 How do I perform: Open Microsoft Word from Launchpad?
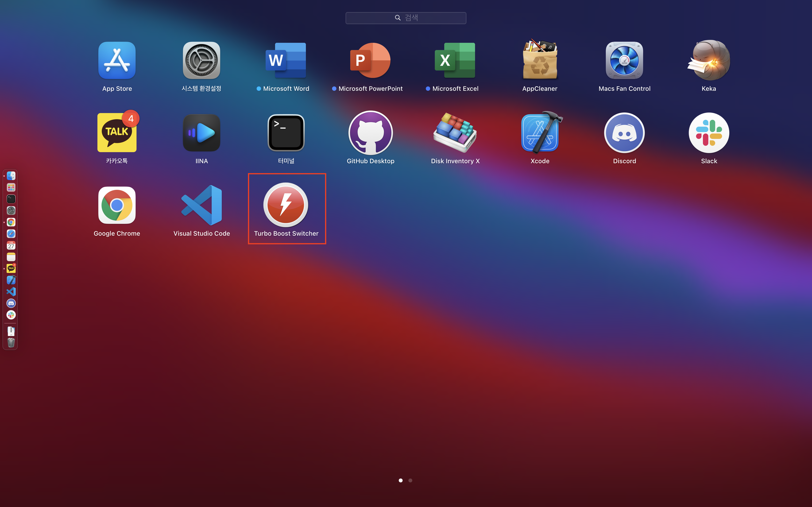pos(286,61)
